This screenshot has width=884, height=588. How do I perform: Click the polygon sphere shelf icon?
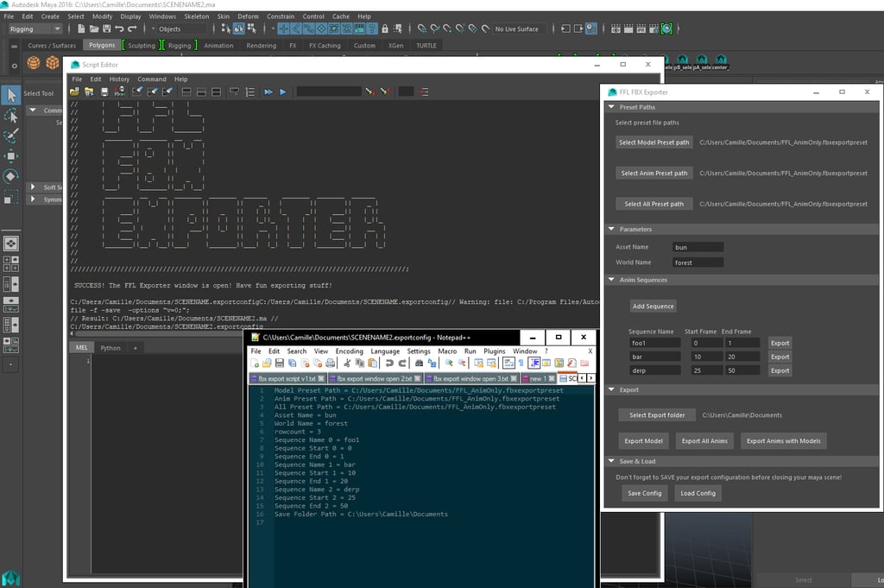(33, 63)
